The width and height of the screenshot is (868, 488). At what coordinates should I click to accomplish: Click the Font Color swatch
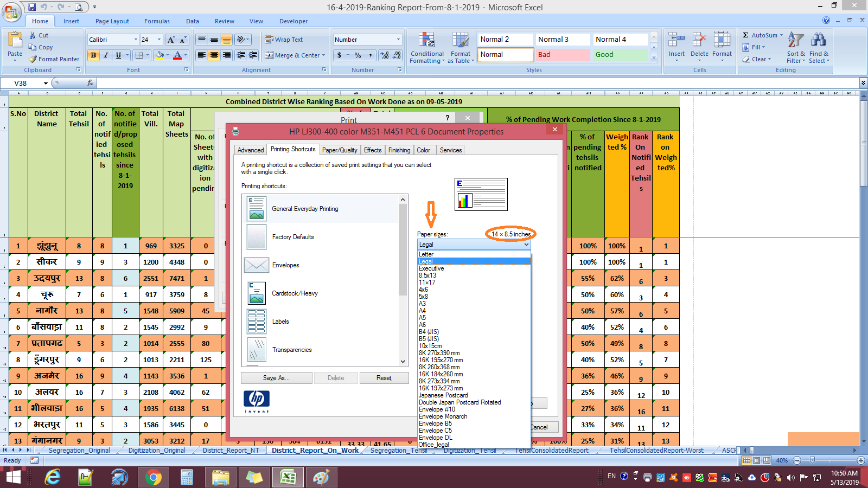click(x=177, y=55)
